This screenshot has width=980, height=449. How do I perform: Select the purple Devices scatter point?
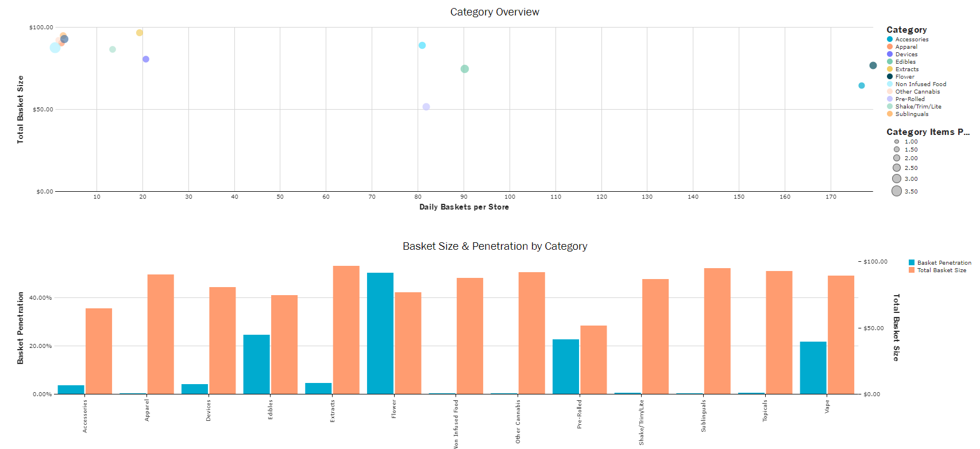click(x=146, y=59)
